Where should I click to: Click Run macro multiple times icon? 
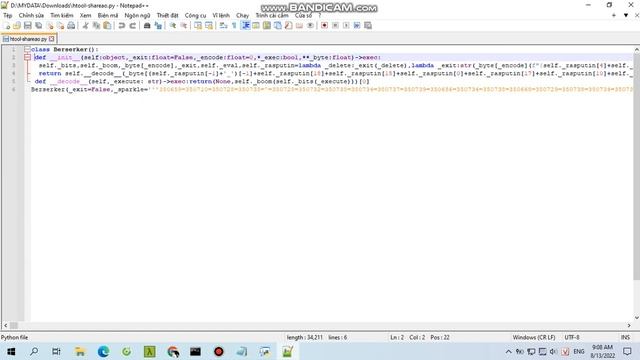[357, 25]
